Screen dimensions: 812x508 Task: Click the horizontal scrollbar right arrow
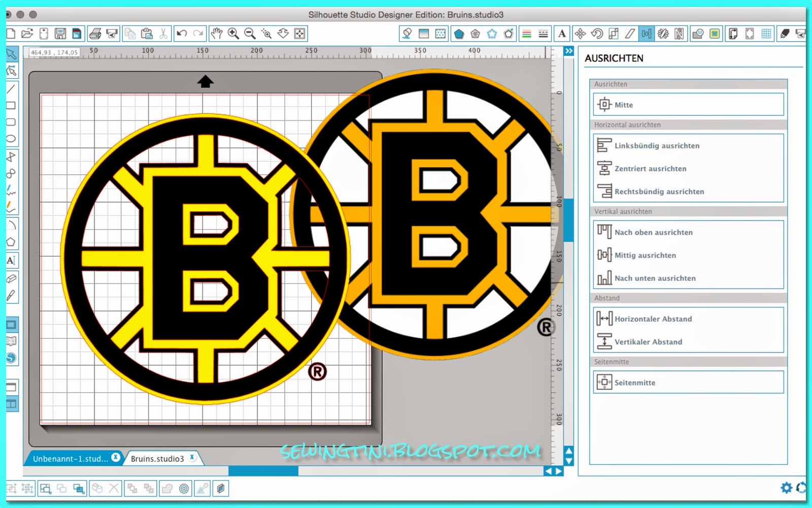(x=559, y=471)
